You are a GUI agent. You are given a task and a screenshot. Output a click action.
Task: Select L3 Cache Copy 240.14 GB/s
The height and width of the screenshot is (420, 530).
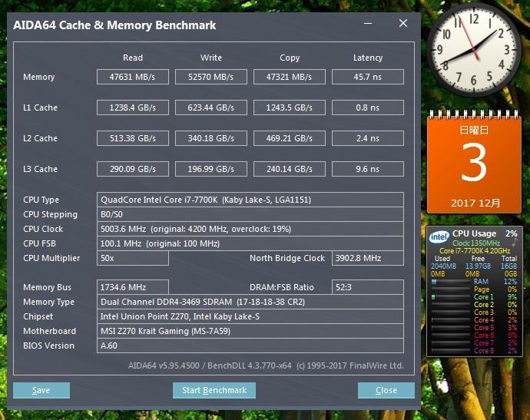coord(290,169)
